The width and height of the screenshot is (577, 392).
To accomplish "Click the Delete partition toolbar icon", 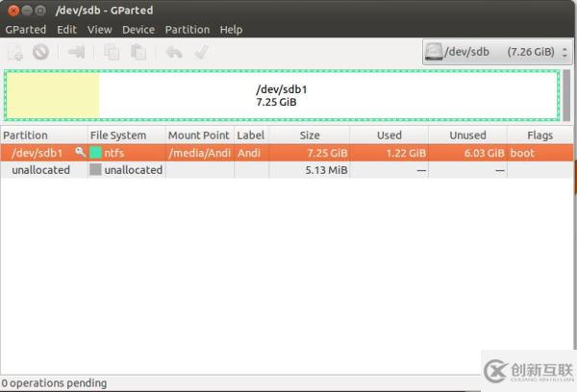I will coord(40,52).
